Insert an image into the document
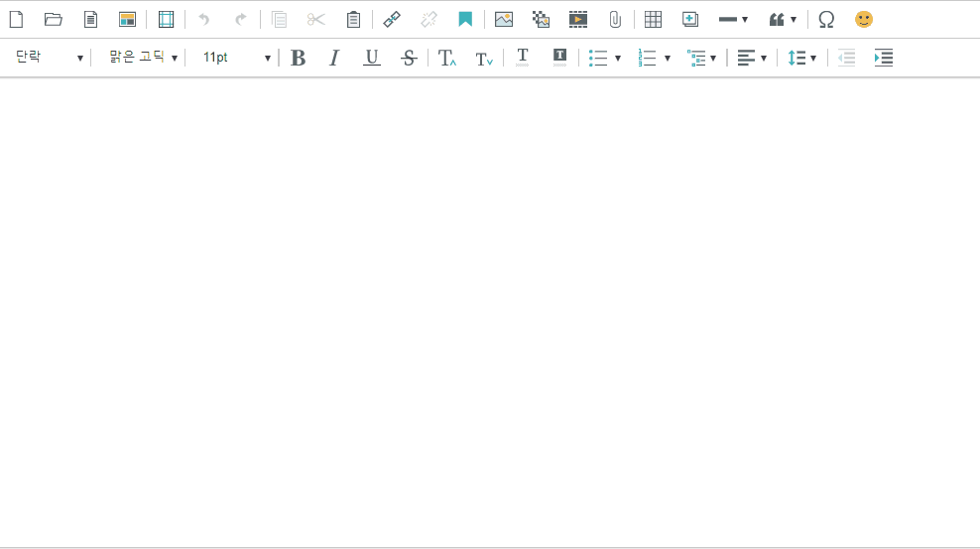Viewport: 980px width, 549px height. pos(504,19)
